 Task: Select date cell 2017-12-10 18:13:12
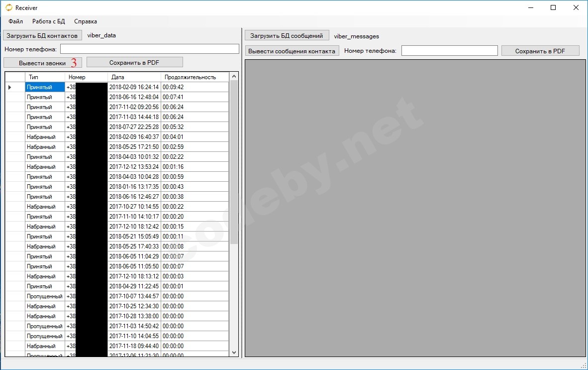pyautogui.click(x=134, y=276)
